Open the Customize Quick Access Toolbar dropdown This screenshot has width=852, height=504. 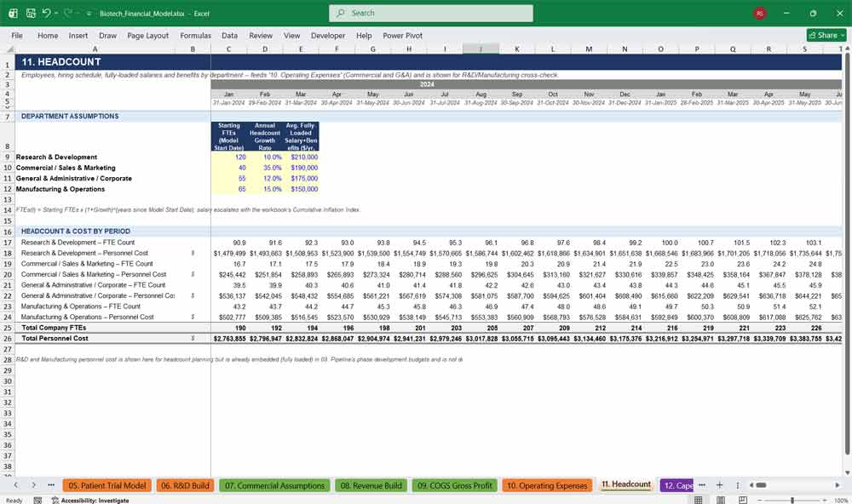(x=89, y=14)
